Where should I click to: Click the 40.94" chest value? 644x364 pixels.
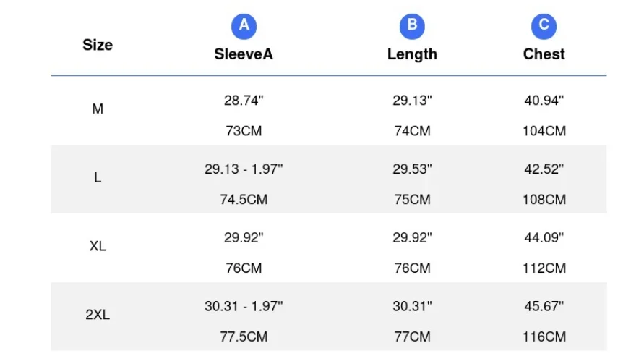544,101
